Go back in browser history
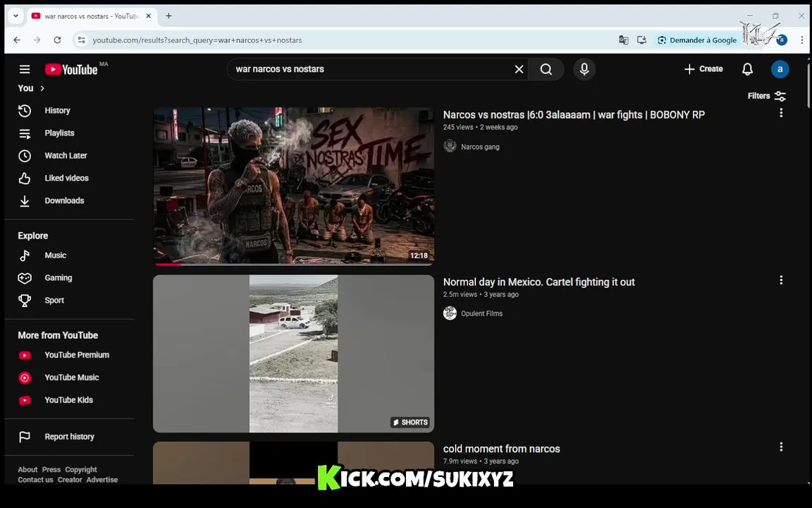Viewport: 812px width, 508px height. [17, 40]
